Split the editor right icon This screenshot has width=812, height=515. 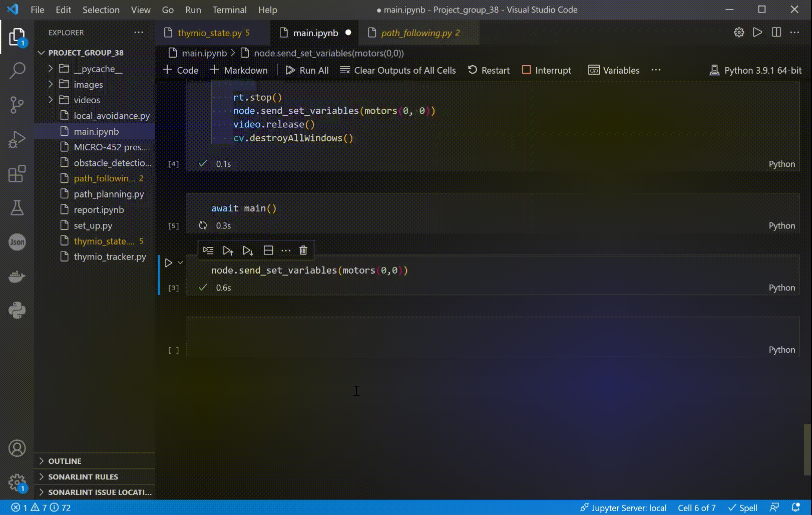click(776, 33)
